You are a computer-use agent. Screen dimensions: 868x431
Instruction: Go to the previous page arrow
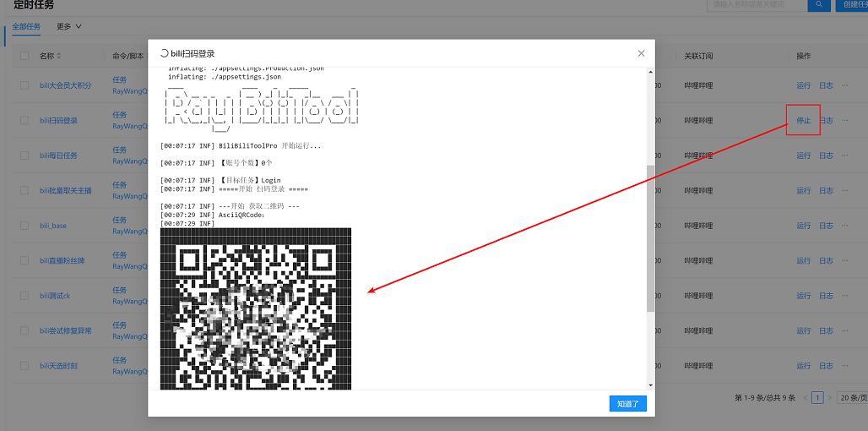point(806,397)
